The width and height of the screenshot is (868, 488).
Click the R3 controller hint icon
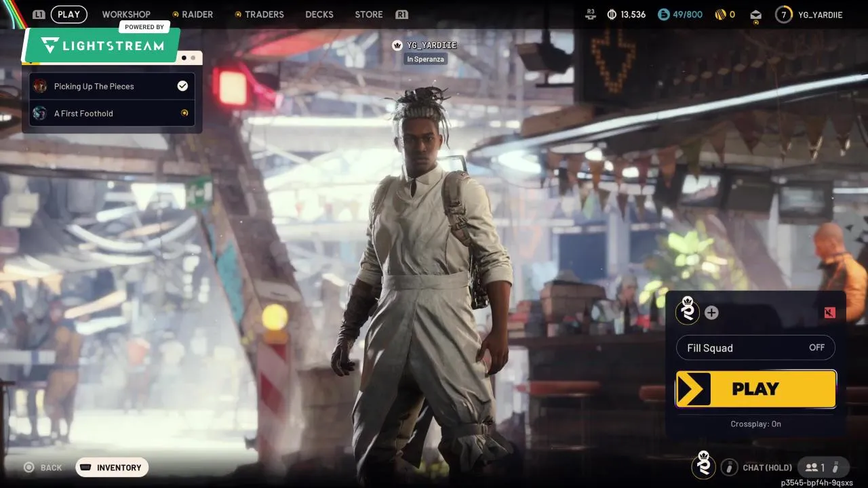591,14
